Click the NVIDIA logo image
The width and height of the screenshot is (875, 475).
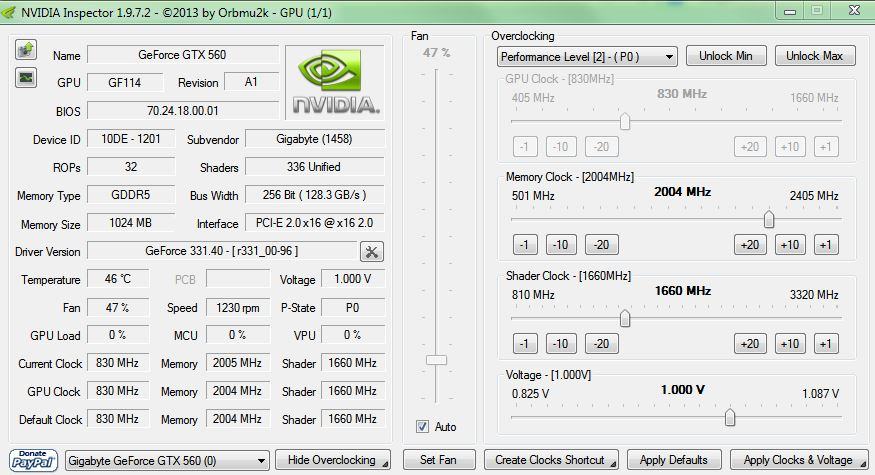click(x=335, y=82)
